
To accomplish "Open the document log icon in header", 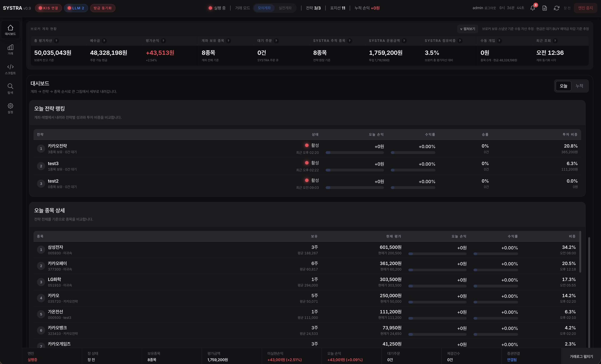I will click(544, 8).
